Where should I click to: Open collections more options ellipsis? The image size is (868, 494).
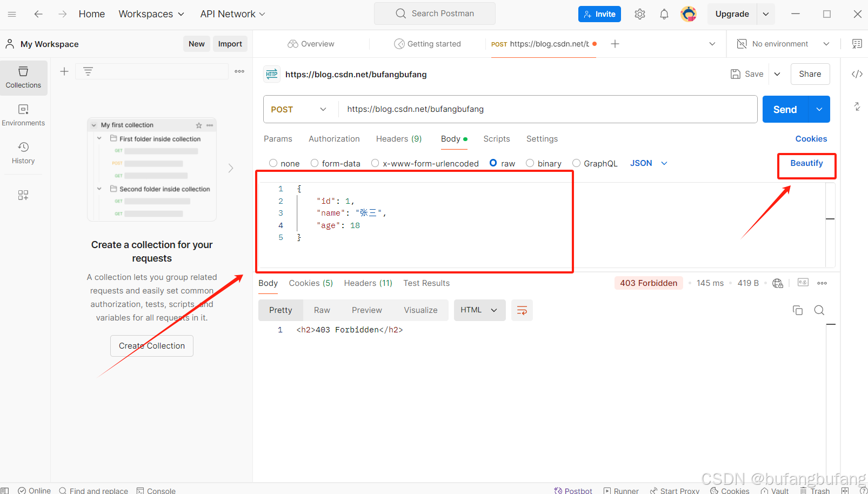pos(239,71)
